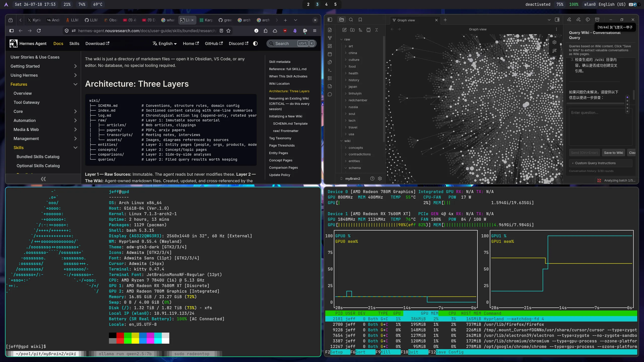This screenshot has height=362, width=644.
Task: Create a new note in Obsidian explorer
Action: [344, 30]
